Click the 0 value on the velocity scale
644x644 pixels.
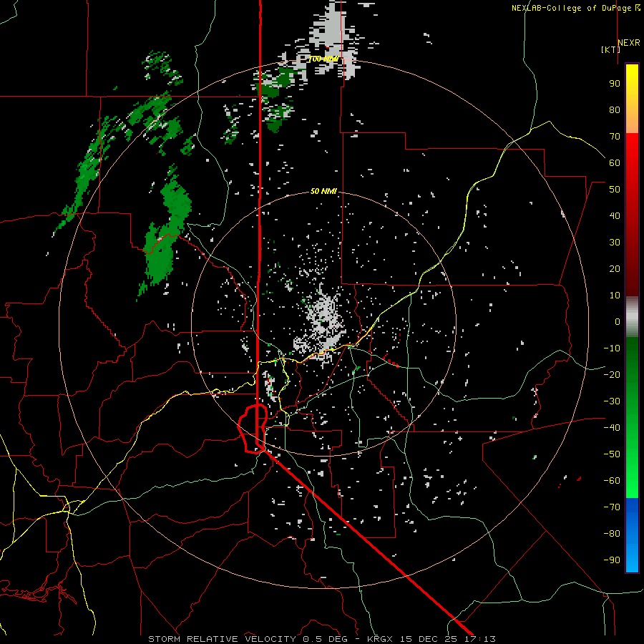point(618,321)
